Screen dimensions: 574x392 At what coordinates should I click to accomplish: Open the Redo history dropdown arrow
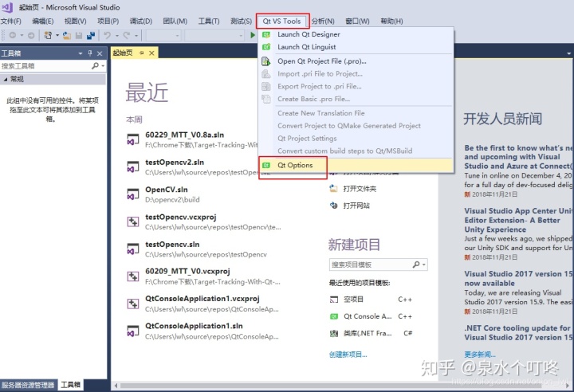[x=136, y=36]
